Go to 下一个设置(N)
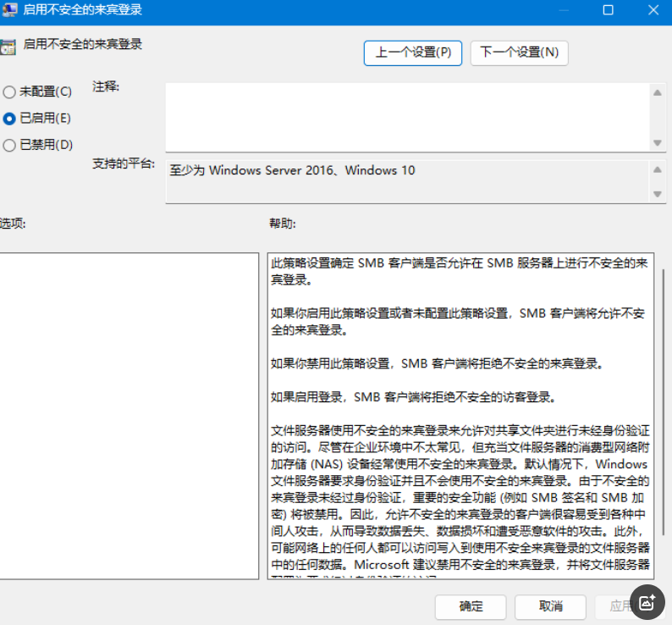672x625 pixels. [520, 53]
